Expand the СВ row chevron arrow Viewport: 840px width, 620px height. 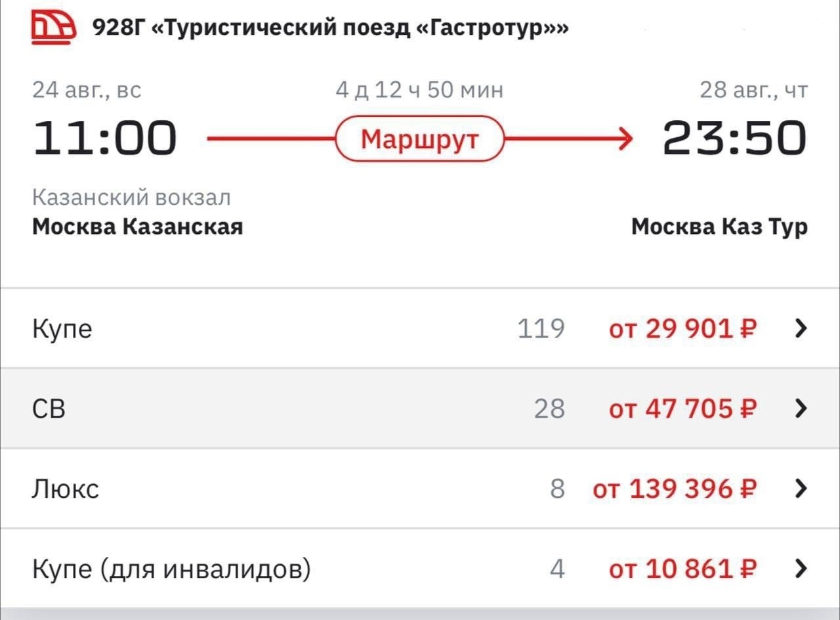coord(800,409)
